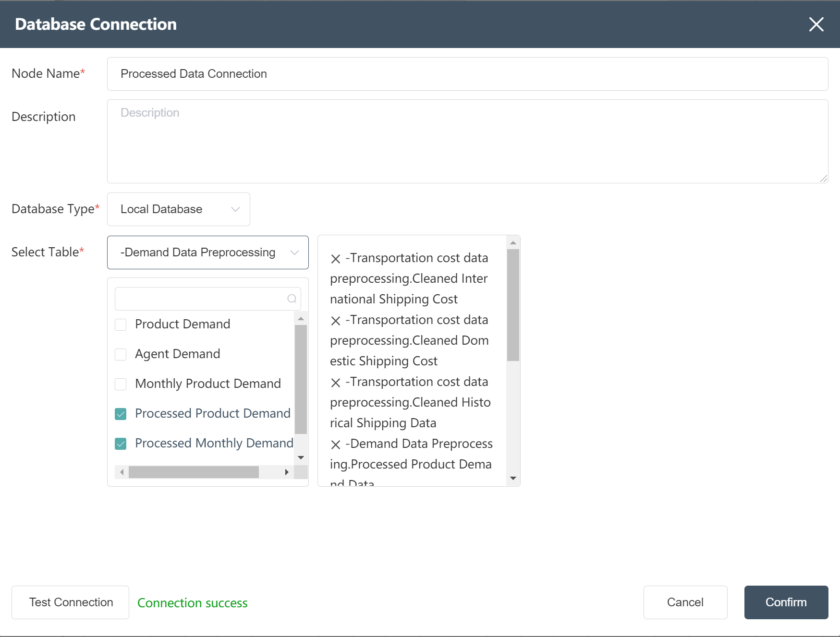
Task: Click the selected tables vertical scrollbar thumb
Action: click(513, 305)
